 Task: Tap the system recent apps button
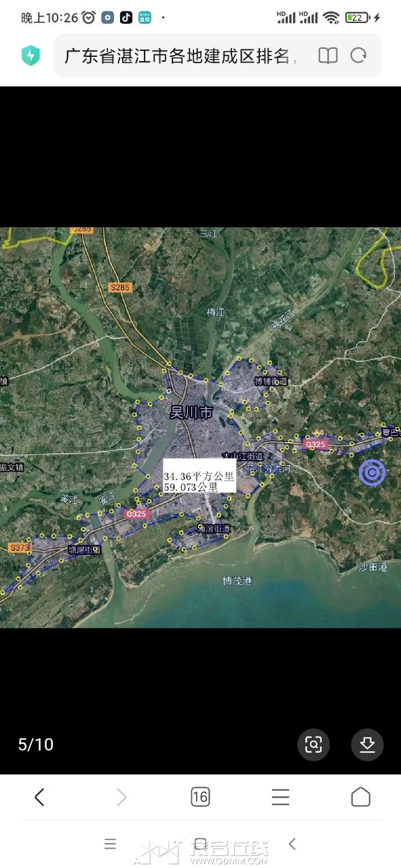pos(110,844)
